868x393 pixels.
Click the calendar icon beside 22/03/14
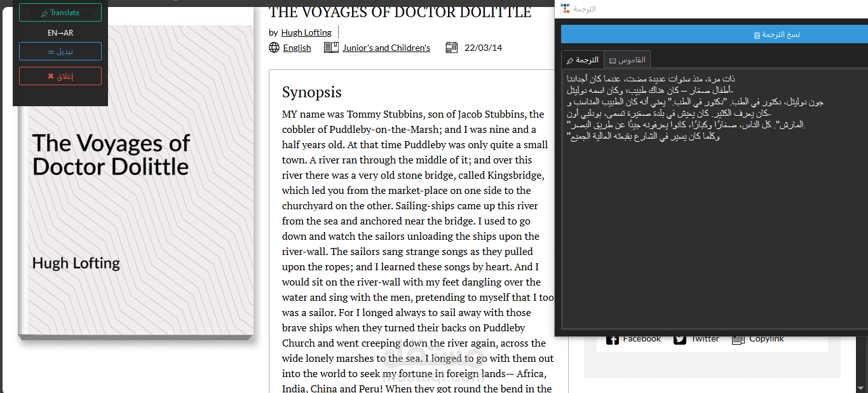tap(452, 47)
